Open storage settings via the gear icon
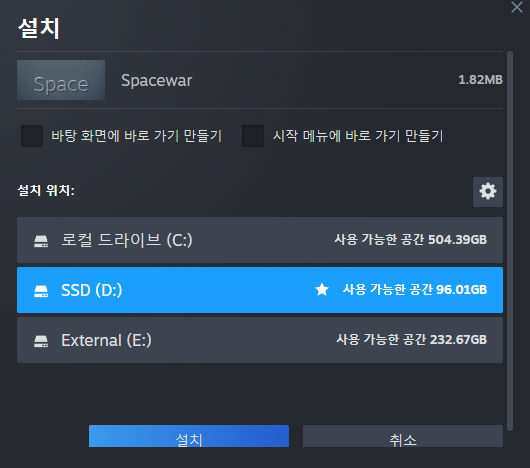Image resolution: width=530 pixels, height=468 pixels. click(488, 192)
